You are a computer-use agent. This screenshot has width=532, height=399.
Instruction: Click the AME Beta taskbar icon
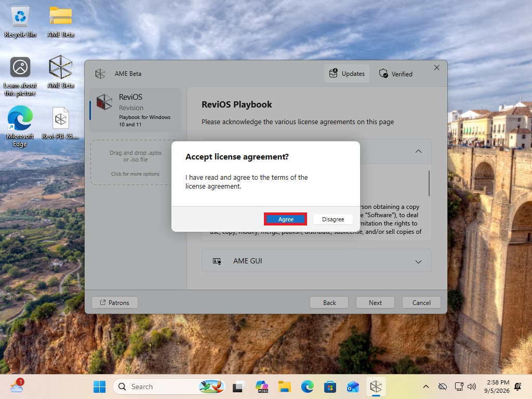376,387
